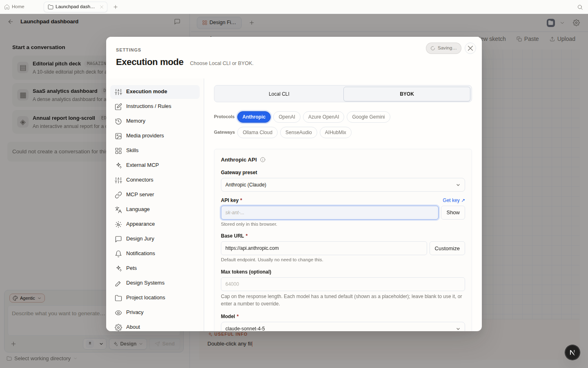Click the Upload button in the canvas toolbar
The width and height of the screenshot is (588, 368).
click(562, 39)
